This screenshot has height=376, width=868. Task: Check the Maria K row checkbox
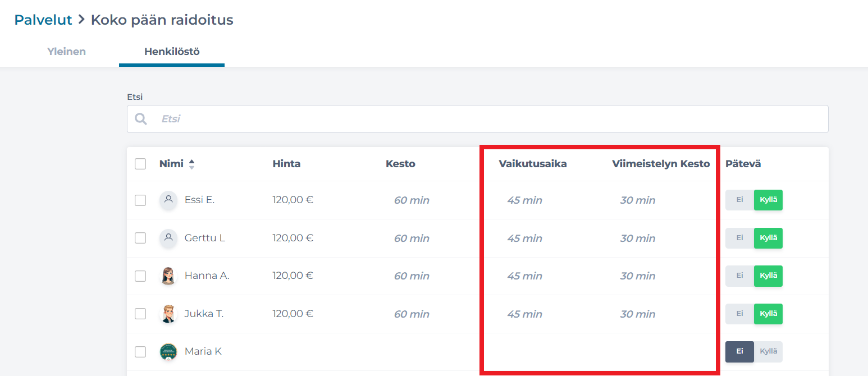(x=140, y=352)
